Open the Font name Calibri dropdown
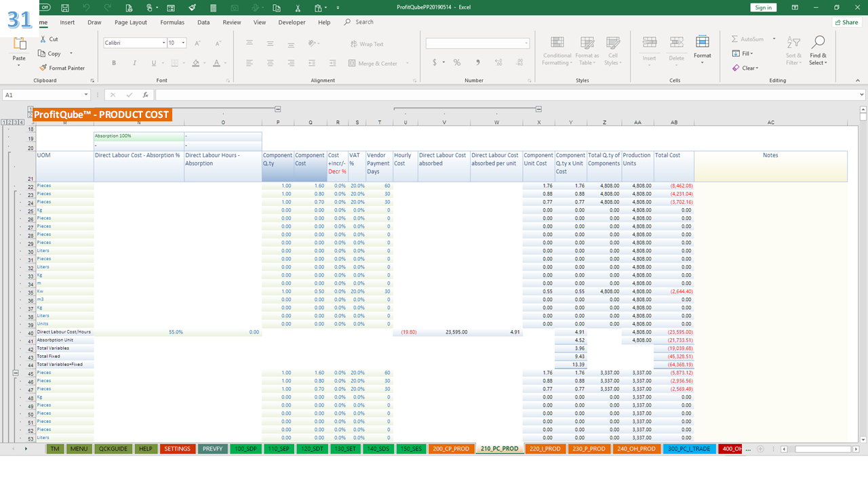 163,43
